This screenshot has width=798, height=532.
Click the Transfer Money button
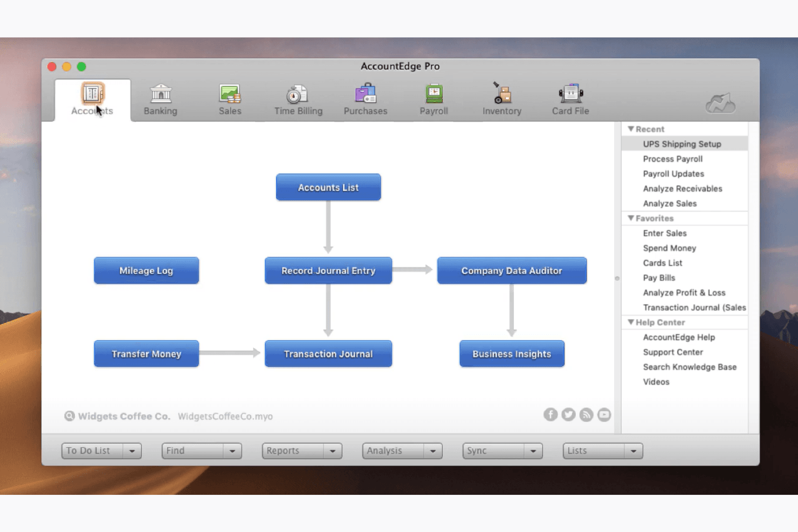146,354
